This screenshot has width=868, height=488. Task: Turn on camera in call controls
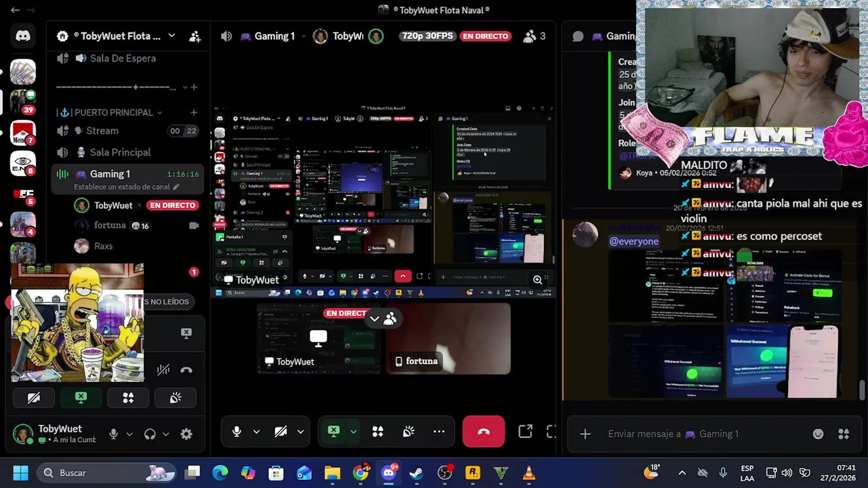click(x=281, y=432)
